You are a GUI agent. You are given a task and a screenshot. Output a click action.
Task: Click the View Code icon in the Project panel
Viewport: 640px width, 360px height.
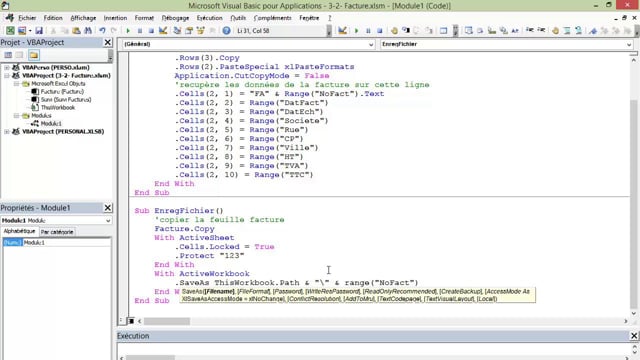(x=8, y=55)
